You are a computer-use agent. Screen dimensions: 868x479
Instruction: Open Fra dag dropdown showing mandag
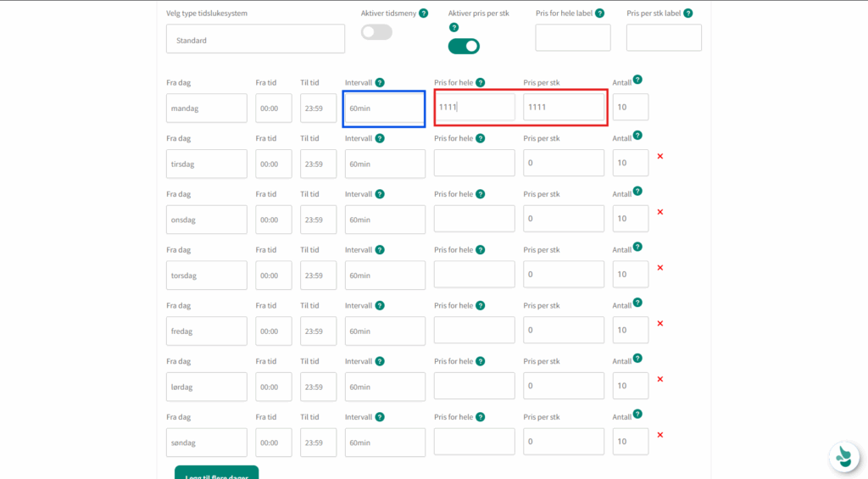tap(207, 109)
